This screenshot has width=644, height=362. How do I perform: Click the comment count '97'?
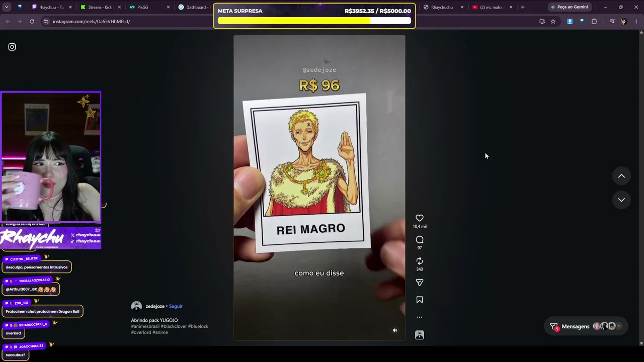[x=420, y=248]
